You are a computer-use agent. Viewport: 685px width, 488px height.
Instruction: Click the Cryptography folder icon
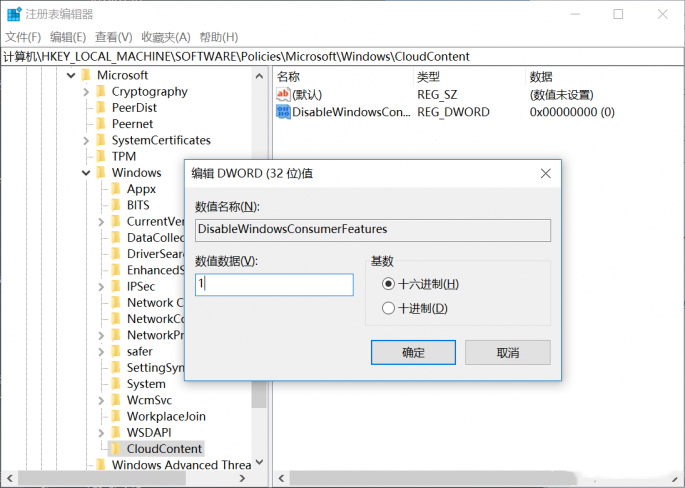pyautogui.click(x=101, y=91)
